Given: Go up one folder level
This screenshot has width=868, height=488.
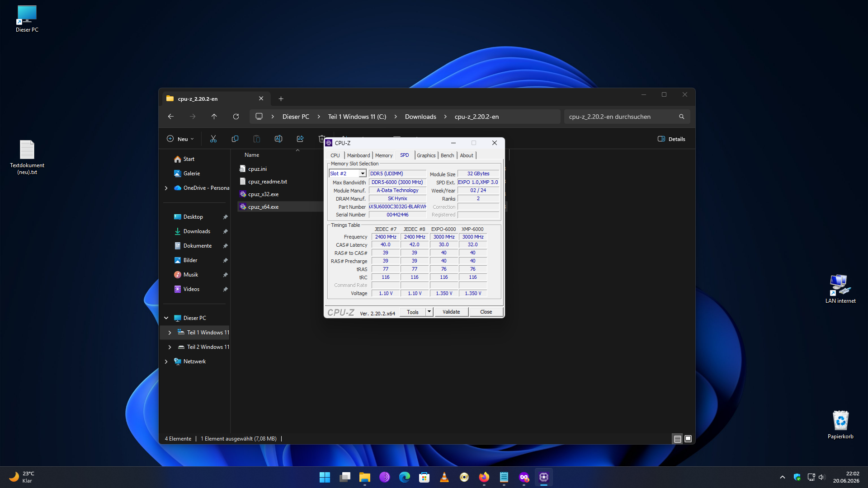Looking at the screenshot, I should [214, 117].
